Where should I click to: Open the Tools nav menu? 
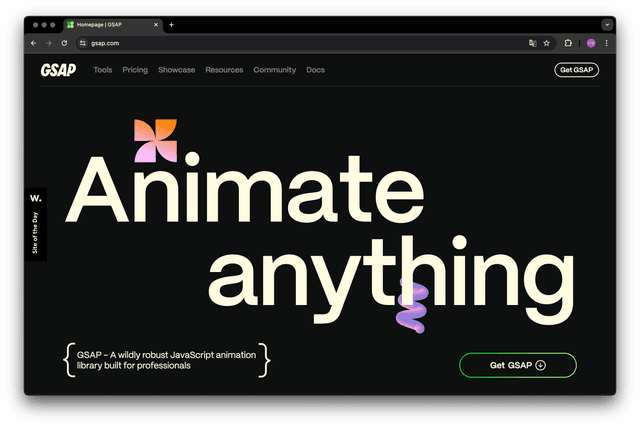(x=102, y=70)
